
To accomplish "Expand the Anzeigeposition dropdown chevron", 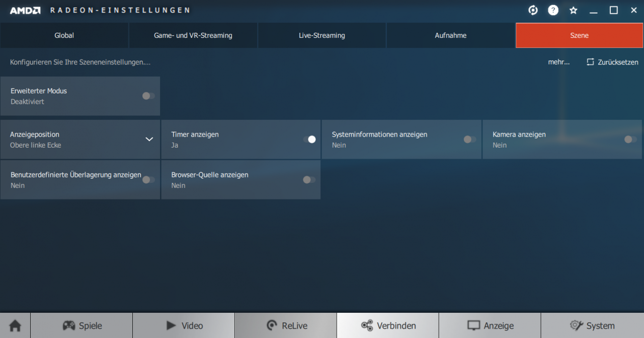I will pos(149,140).
